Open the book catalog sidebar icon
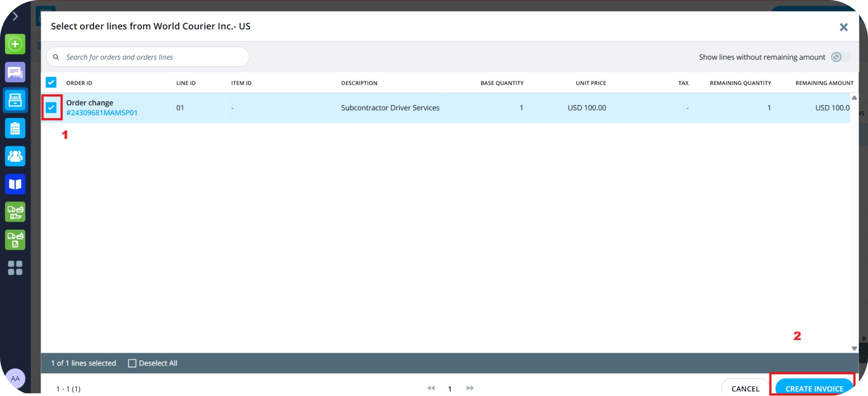Screen dimensions: 868x396 point(15,184)
